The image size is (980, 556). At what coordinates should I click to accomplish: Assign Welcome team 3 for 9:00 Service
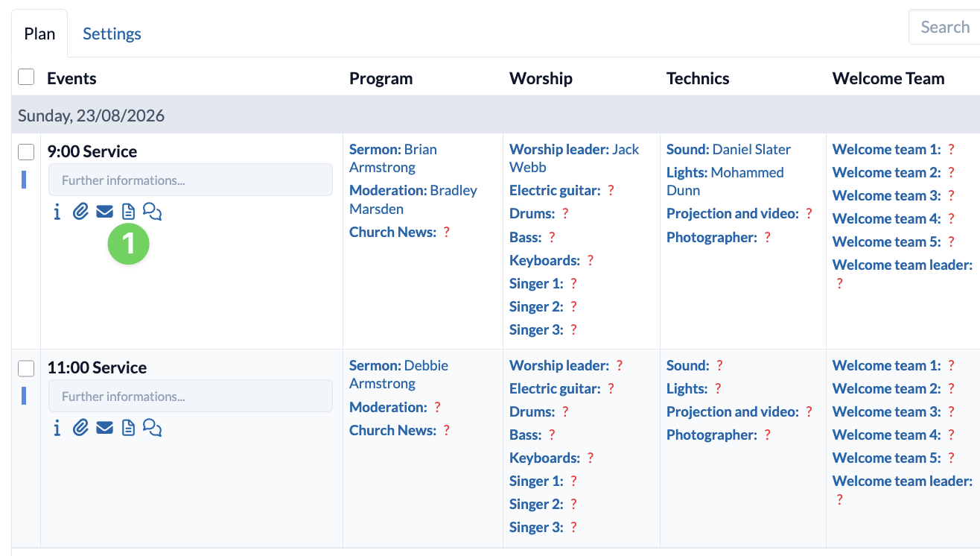(x=894, y=195)
